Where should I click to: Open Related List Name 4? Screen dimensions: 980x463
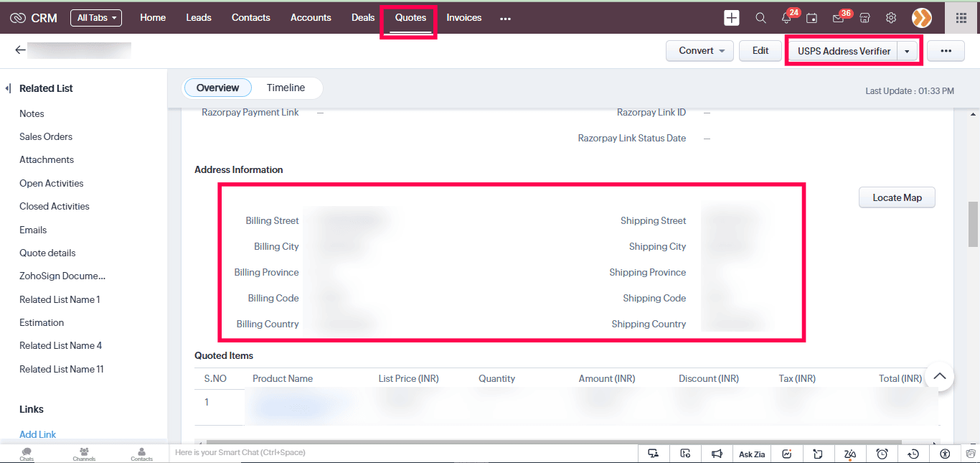(61, 345)
